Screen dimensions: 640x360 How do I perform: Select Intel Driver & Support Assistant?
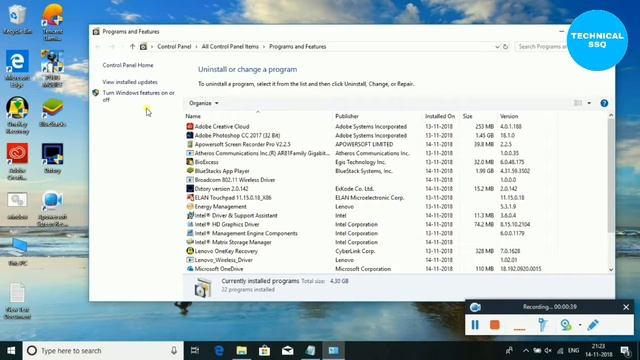coord(236,216)
